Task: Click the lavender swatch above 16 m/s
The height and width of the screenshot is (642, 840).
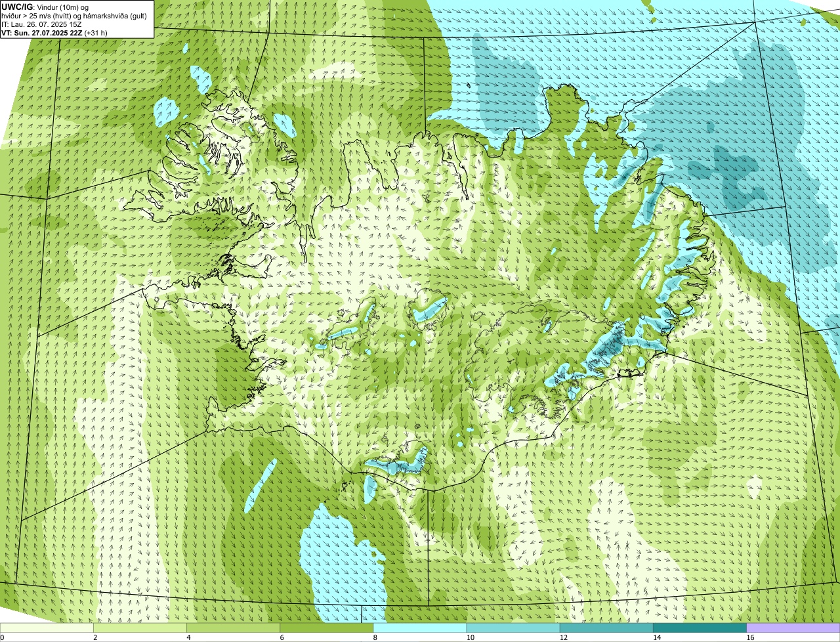Action: [x=793, y=628]
